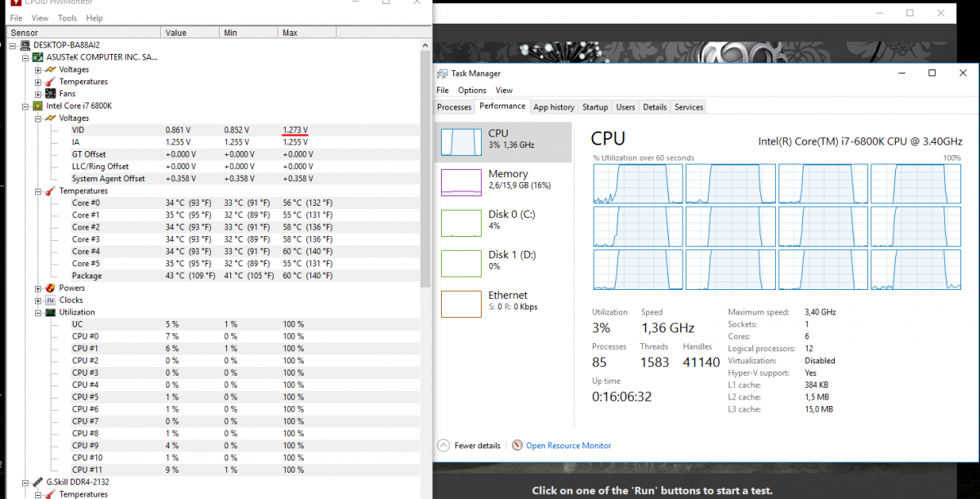Select the UC utilization row
The image size is (980, 499).
coord(213,324)
